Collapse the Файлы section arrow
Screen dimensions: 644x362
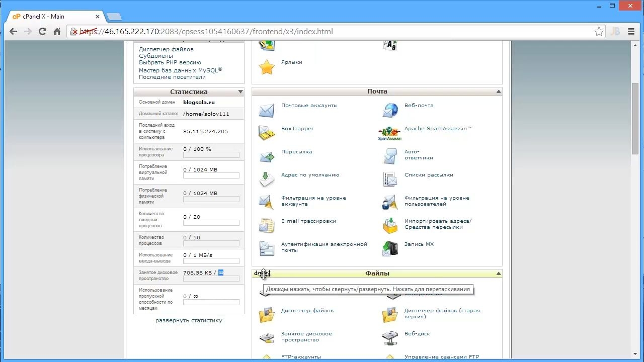coord(499,274)
